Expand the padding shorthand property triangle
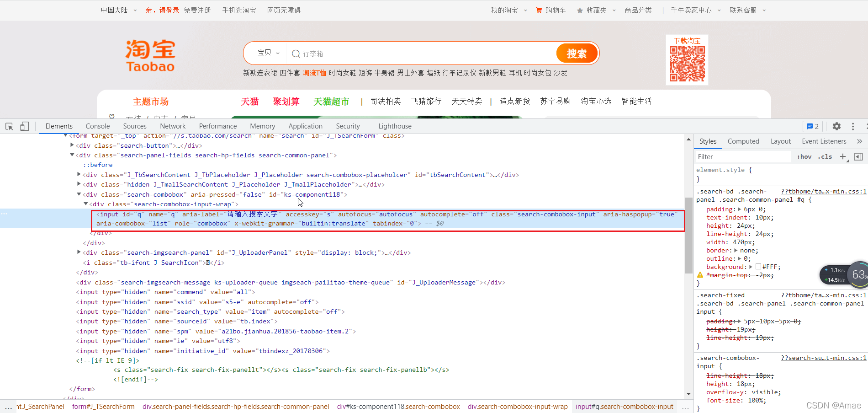 point(740,209)
